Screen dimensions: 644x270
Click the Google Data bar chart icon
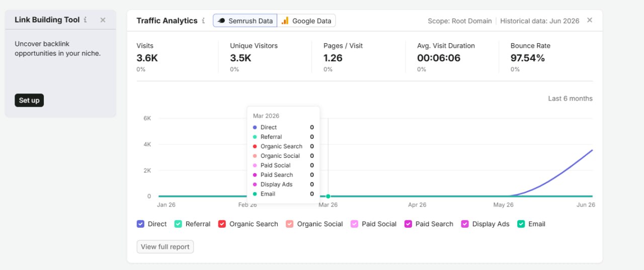[x=285, y=21]
